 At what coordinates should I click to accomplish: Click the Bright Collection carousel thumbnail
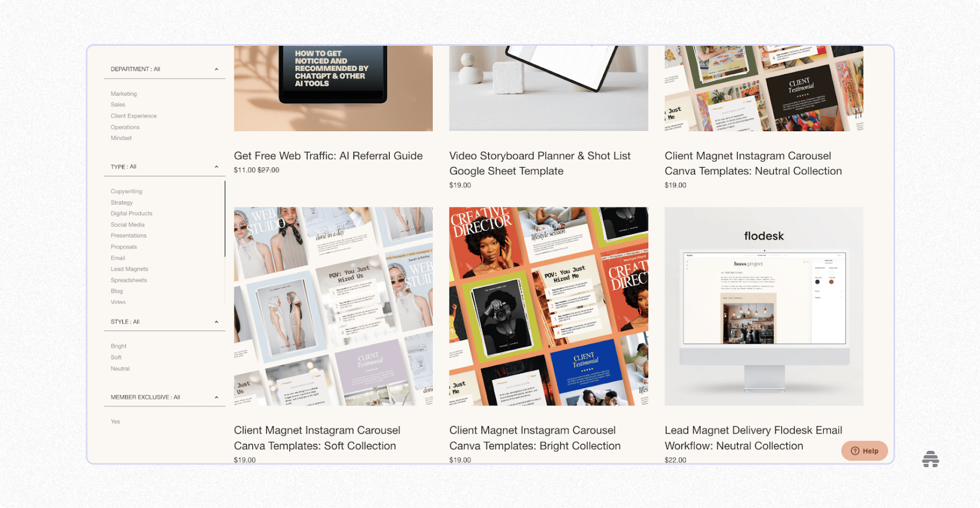(x=548, y=305)
